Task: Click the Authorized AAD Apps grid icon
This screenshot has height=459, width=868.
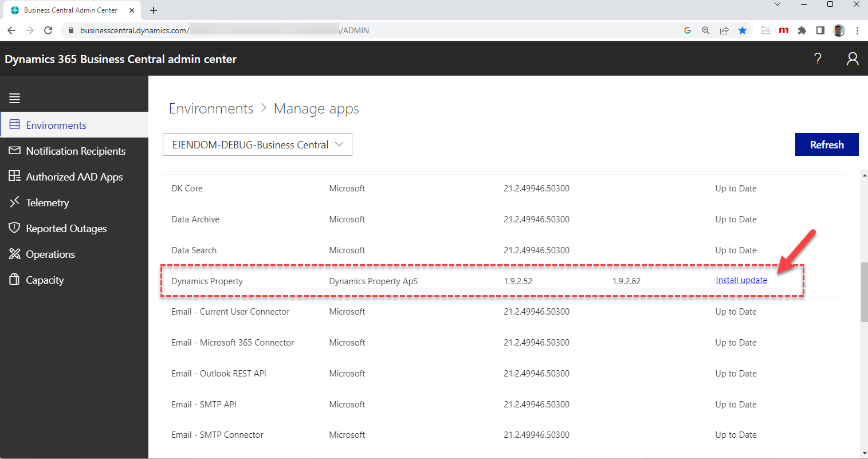Action: (14, 176)
